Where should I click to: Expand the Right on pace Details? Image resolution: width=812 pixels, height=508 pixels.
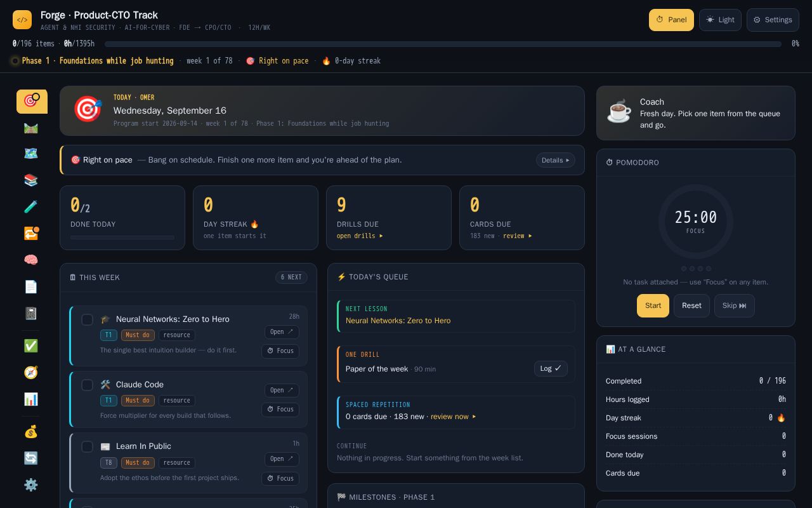click(x=556, y=160)
